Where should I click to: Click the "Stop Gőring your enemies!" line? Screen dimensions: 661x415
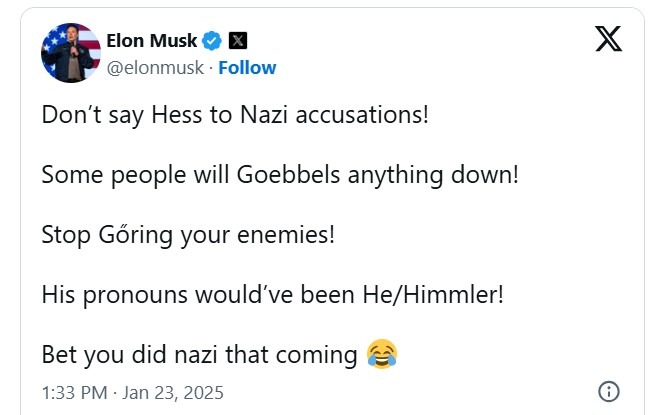click(x=188, y=234)
